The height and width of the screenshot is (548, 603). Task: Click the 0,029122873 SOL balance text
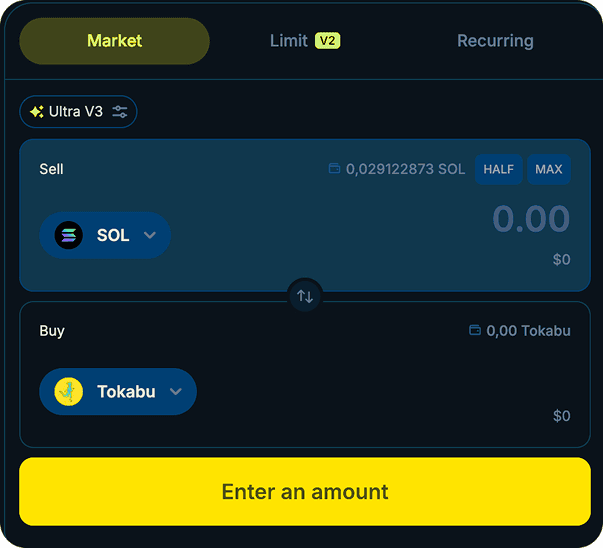click(405, 169)
